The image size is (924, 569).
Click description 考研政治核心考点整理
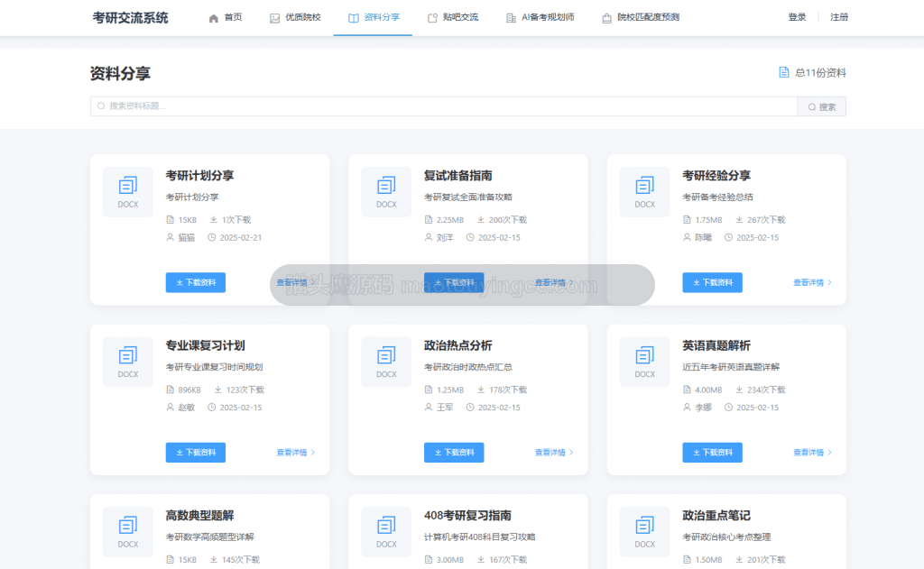726,537
